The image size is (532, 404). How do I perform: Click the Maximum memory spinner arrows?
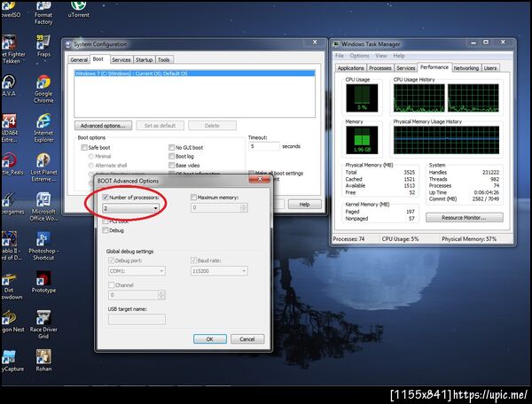pos(244,208)
